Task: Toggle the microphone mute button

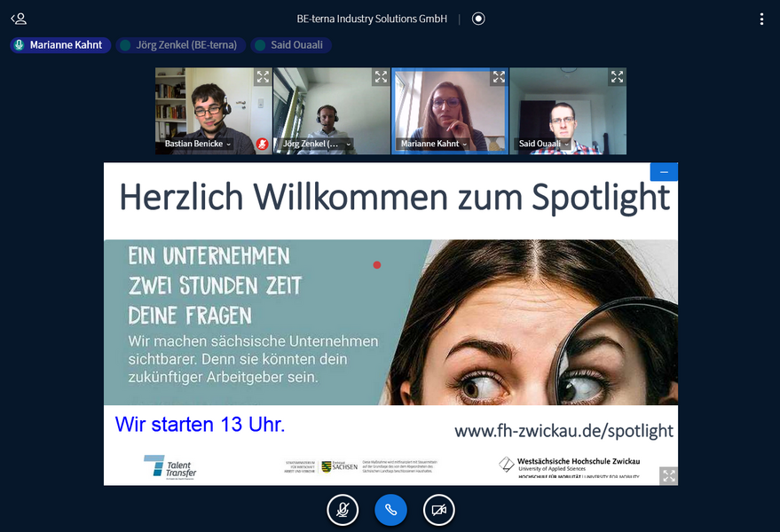Action: 343,510
